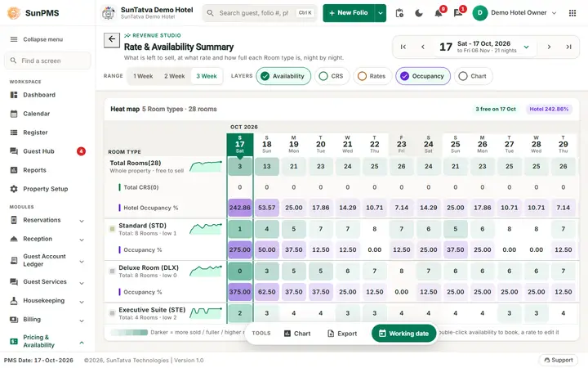The image size is (588, 368).
Task: Open Reports from sidebar
Action: pos(34,170)
